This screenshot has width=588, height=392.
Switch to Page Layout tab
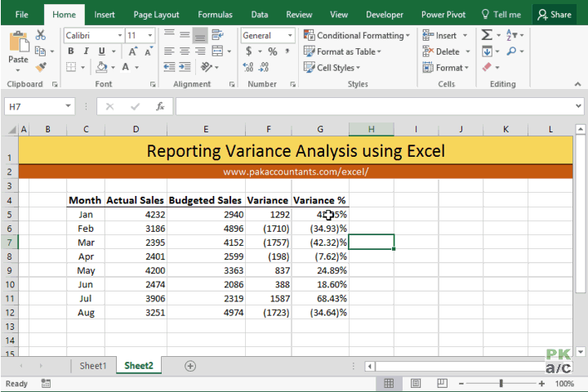156,15
